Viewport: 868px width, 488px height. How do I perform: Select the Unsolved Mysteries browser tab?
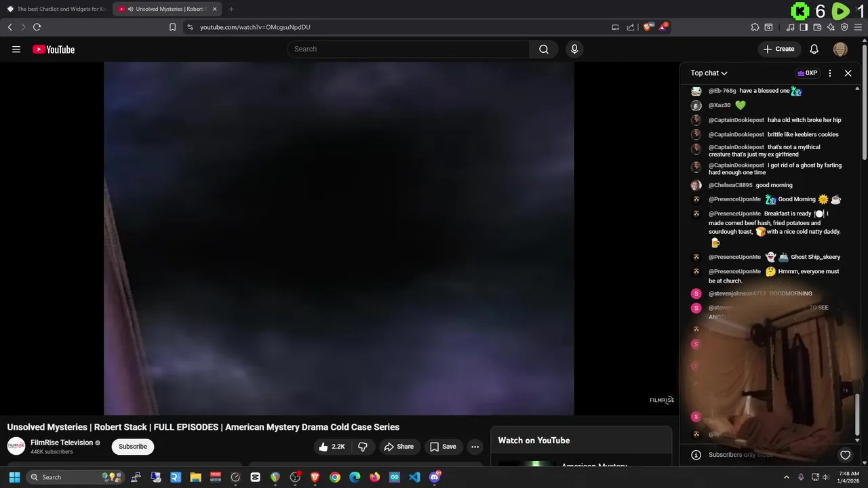point(166,9)
